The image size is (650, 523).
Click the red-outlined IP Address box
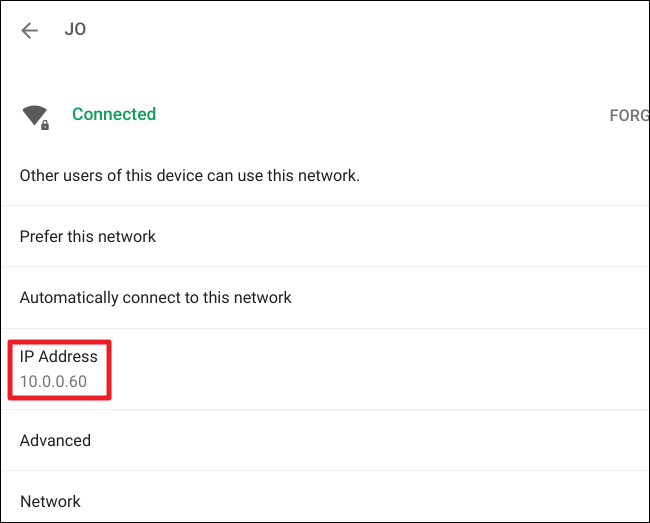tap(60, 370)
